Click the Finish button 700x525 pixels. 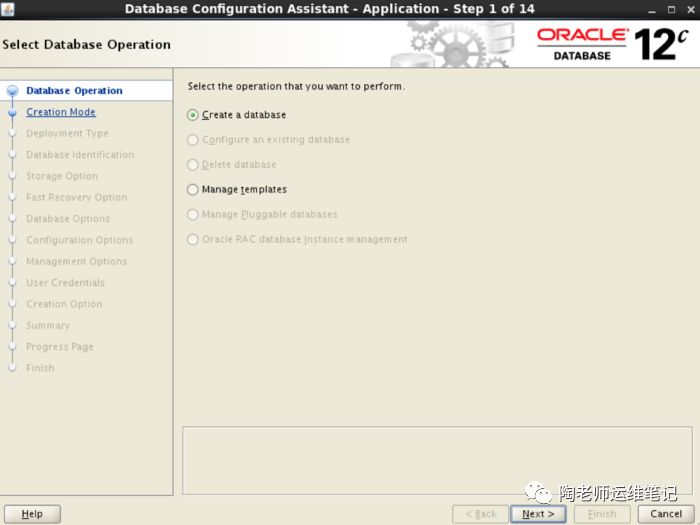[x=602, y=514]
